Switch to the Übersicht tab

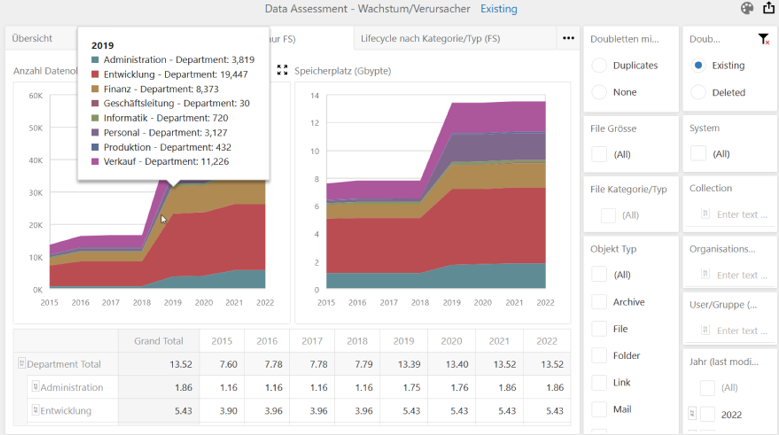coord(32,39)
